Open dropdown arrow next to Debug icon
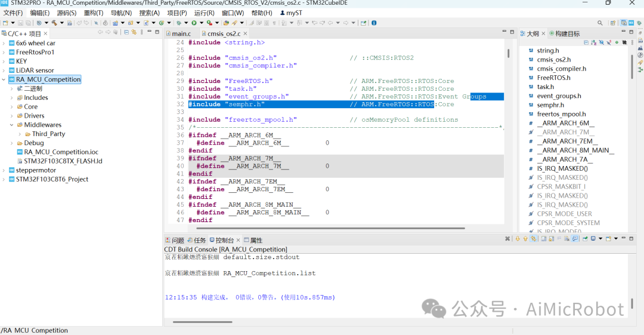The image size is (644, 335). pos(186,23)
